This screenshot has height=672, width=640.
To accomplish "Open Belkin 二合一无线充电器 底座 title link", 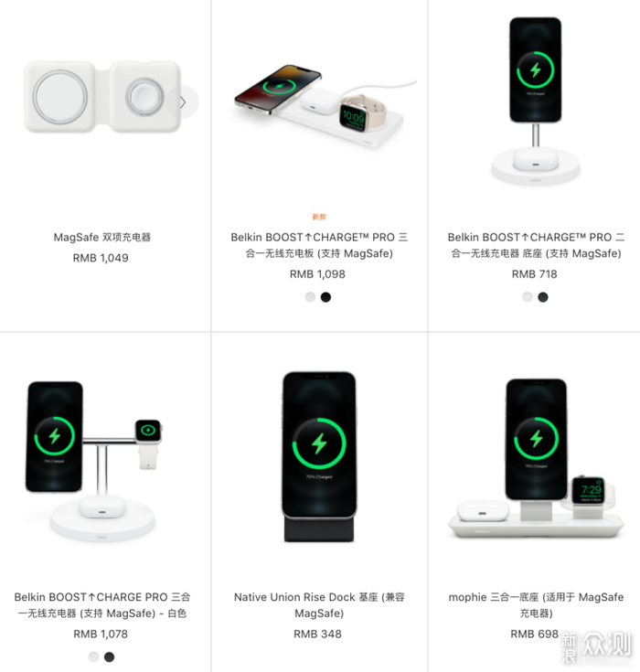I will [x=536, y=245].
